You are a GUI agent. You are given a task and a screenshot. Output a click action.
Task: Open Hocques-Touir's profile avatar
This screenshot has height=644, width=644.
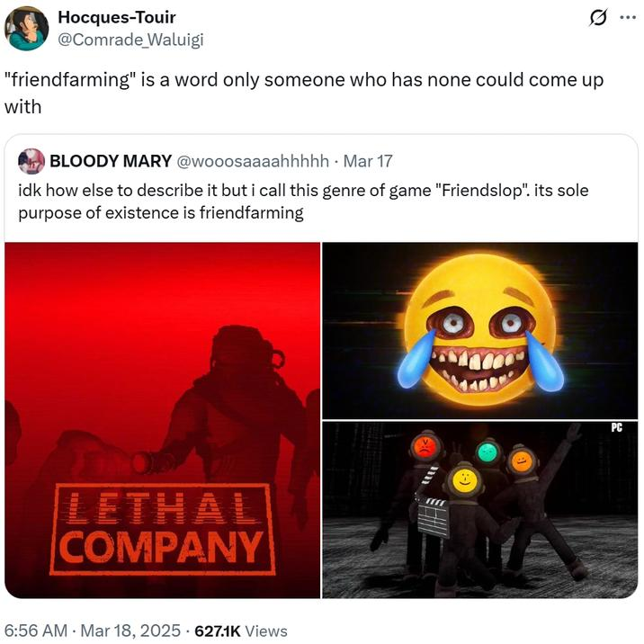(27, 29)
